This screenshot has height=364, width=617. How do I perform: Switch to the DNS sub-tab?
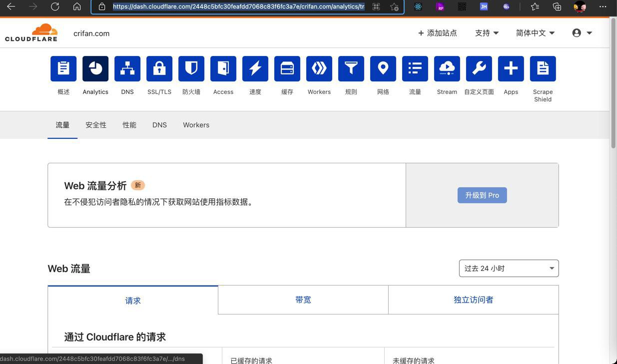click(x=159, y=125)
